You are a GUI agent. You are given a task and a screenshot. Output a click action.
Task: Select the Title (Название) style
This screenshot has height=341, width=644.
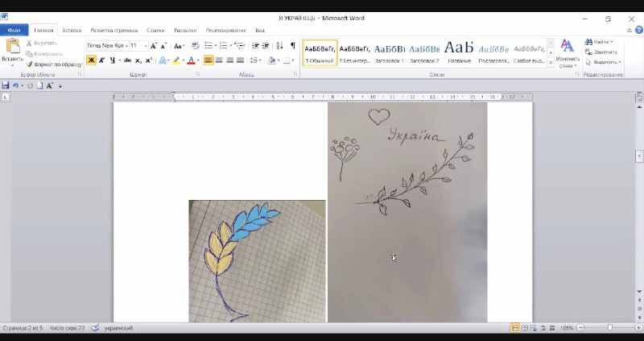(x=459, y=52)
